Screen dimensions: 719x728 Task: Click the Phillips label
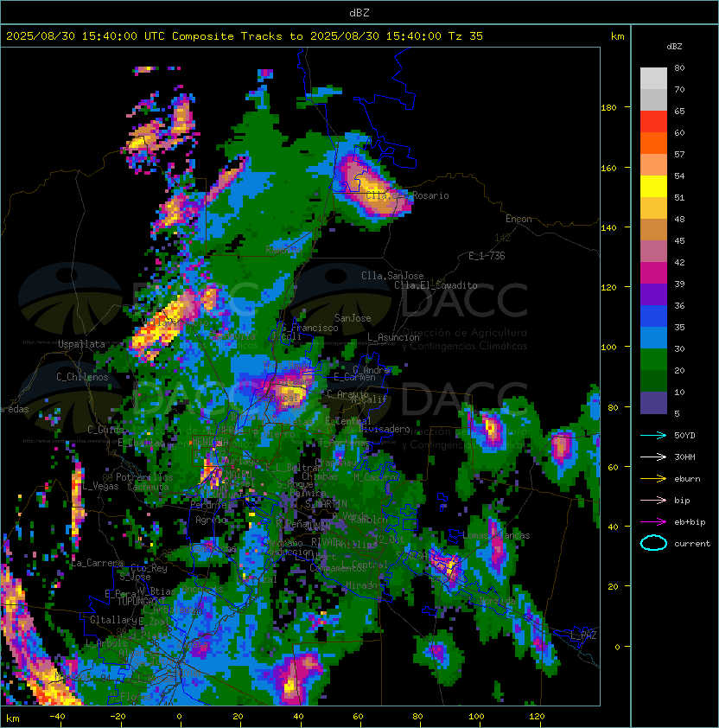pyautogui.click(x=357, y=545)
